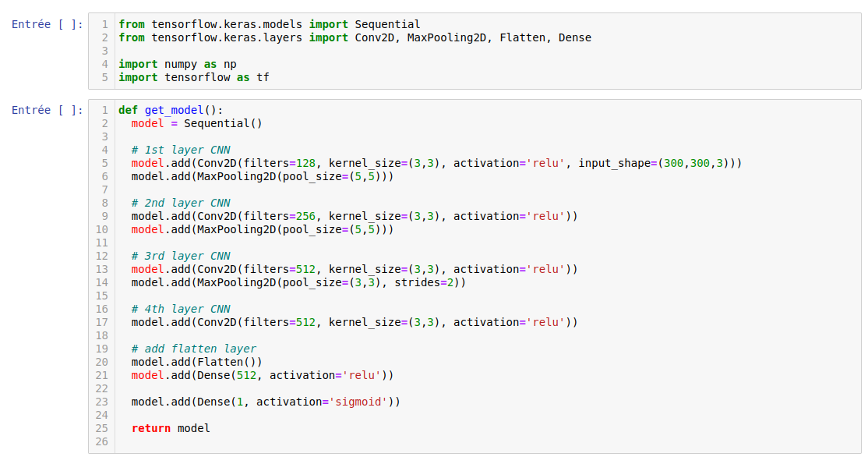Click the first cell's "Entrée [ ]:" prompt
The width and height of the screenshot is (868, 457).
(47, 24)
